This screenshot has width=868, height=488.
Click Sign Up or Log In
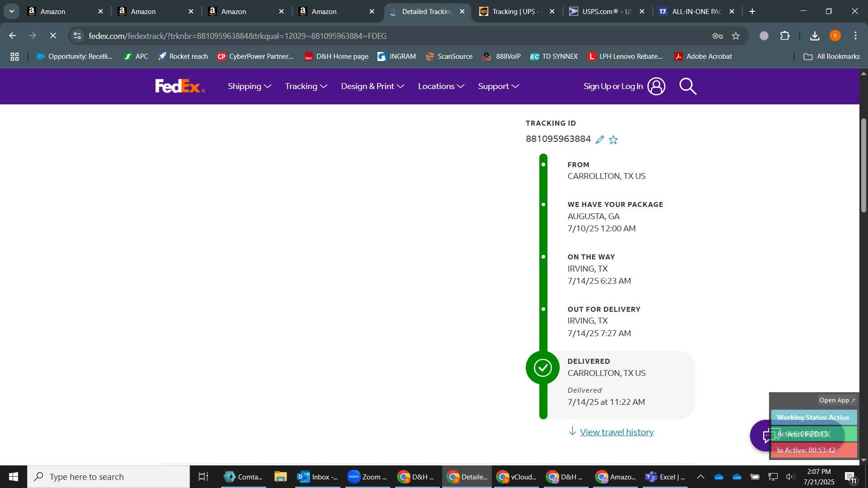pyautogui.click(x=613, y=86)
